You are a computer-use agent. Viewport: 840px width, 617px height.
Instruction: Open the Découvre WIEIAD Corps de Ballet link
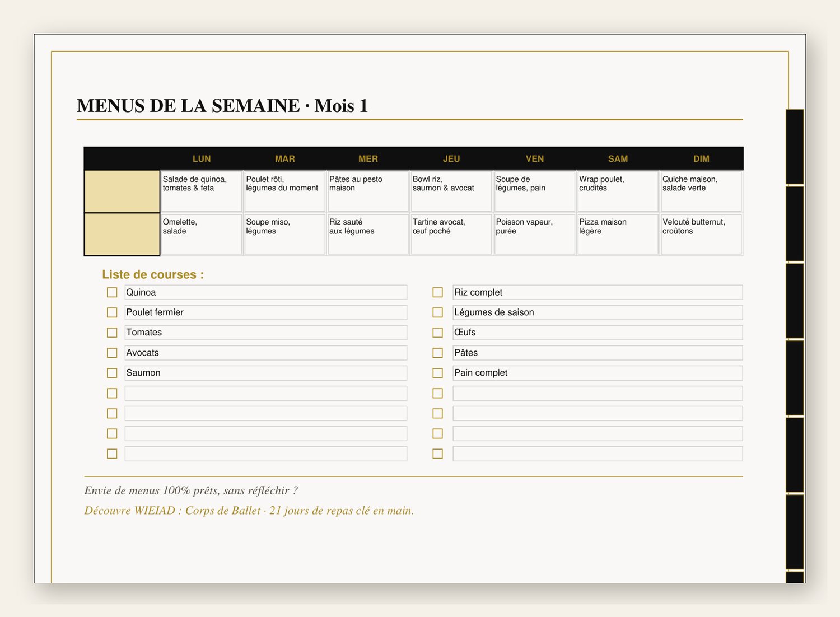[x=249, y=511]
